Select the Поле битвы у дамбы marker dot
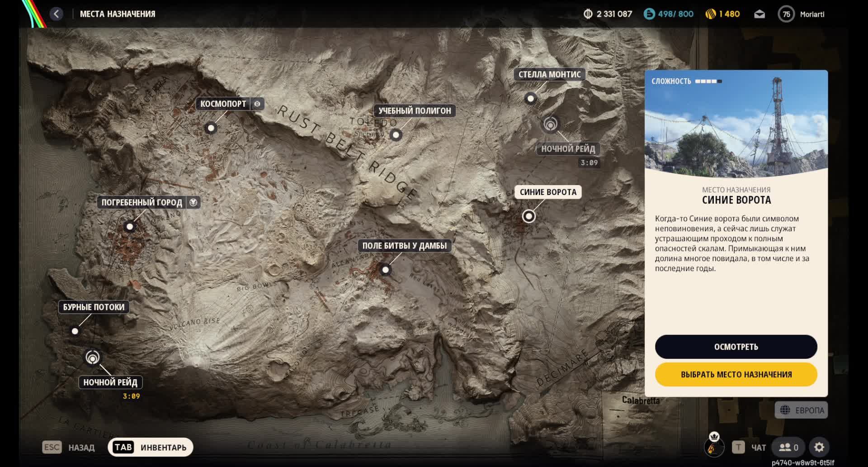The height and width of the screenshot is (467, 868). coord(385,270)
